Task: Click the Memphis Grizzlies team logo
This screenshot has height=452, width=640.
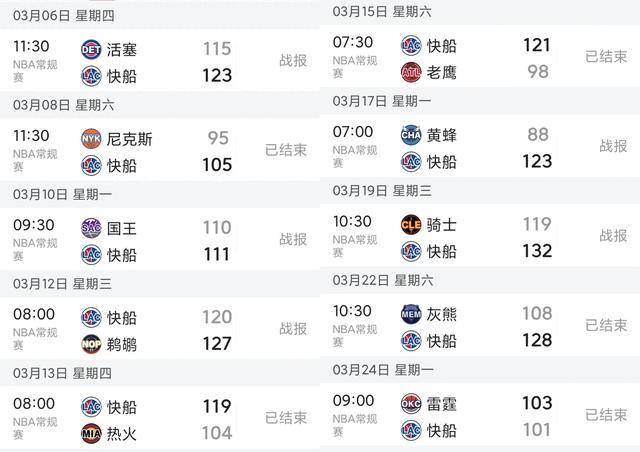Action: 410,313
